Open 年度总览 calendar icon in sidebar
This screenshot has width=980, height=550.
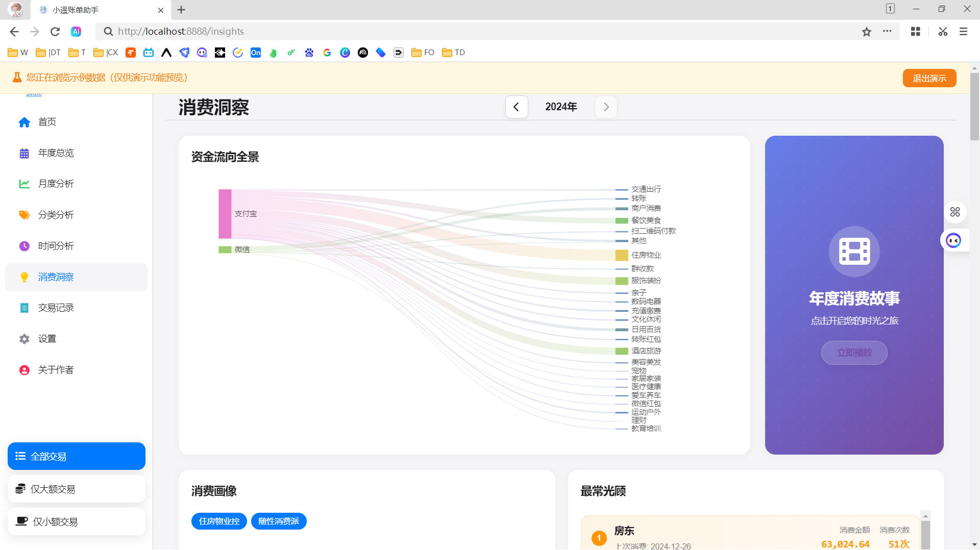[24, 154]
